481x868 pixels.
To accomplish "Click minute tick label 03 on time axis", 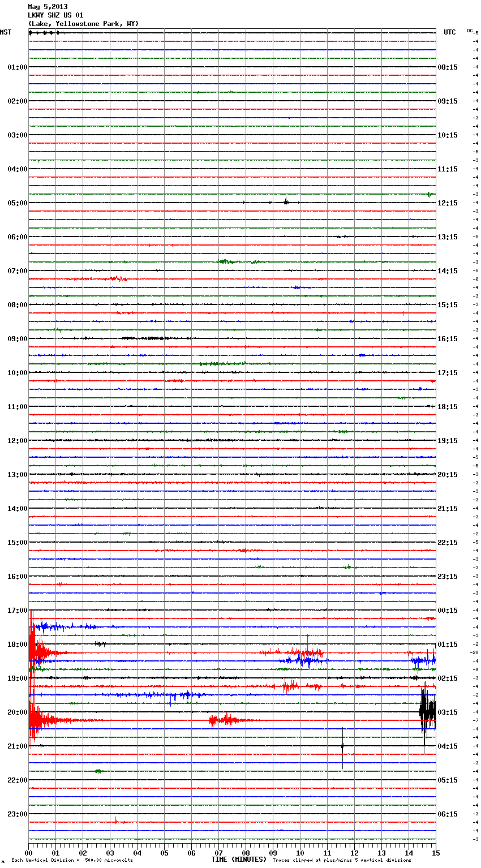I will click(x=110, y=853).
